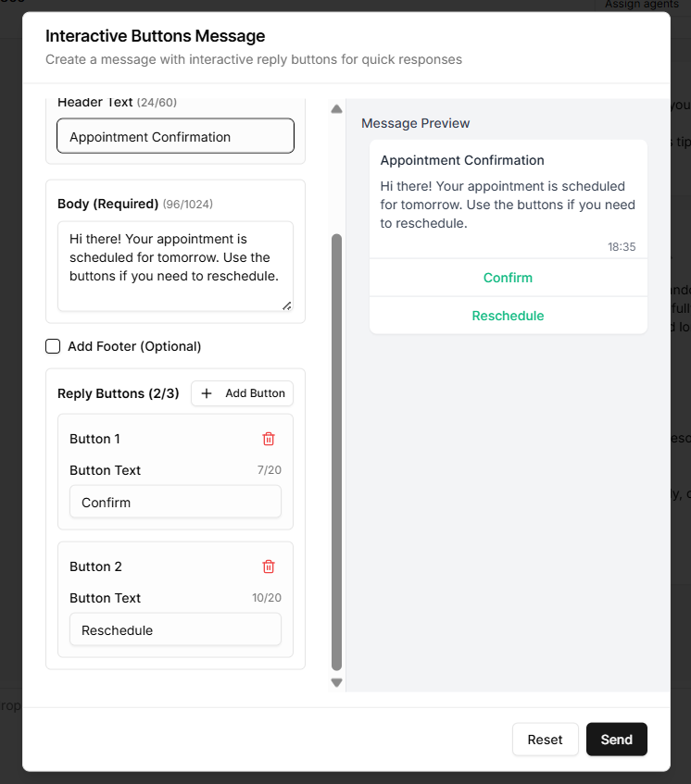Click the Reply Buttons (2/3) heading

point(119,393)
